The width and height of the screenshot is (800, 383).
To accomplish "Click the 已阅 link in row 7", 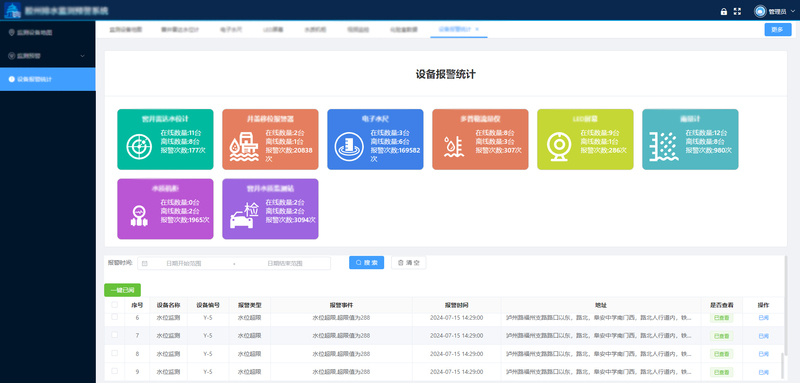I will point(763,336).
